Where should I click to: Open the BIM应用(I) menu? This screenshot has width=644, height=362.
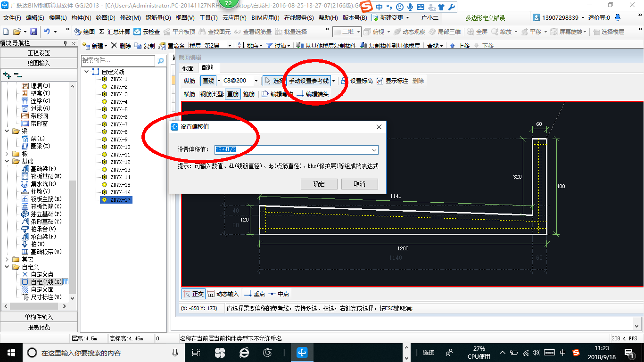[x=265, y=18]
